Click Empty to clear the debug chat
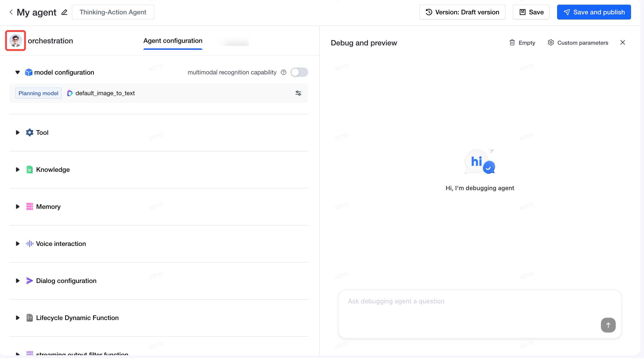 pyautogui.click(x=522, y=43)
